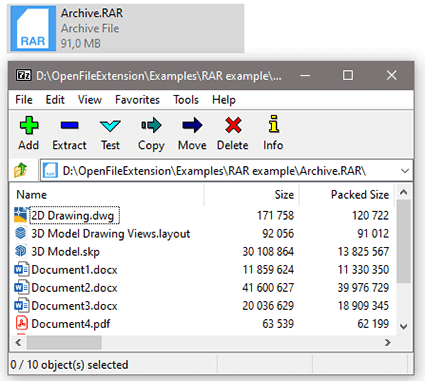The image size is (425, 381).
Task: Click the Word icon of Document3.docx
Action: coord(21,305)
